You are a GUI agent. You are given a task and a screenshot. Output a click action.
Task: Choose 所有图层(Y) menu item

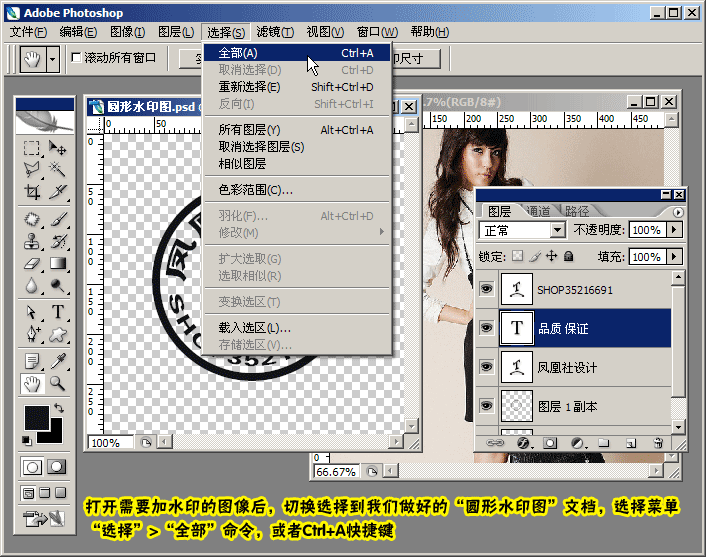297,130
